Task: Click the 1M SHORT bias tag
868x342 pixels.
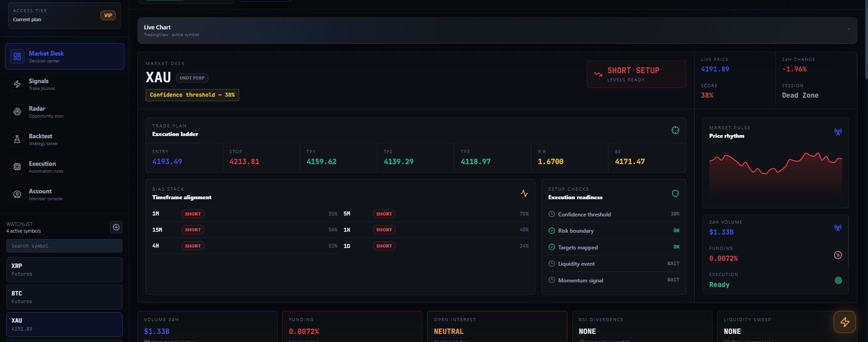Action: [x=193, y=214]
